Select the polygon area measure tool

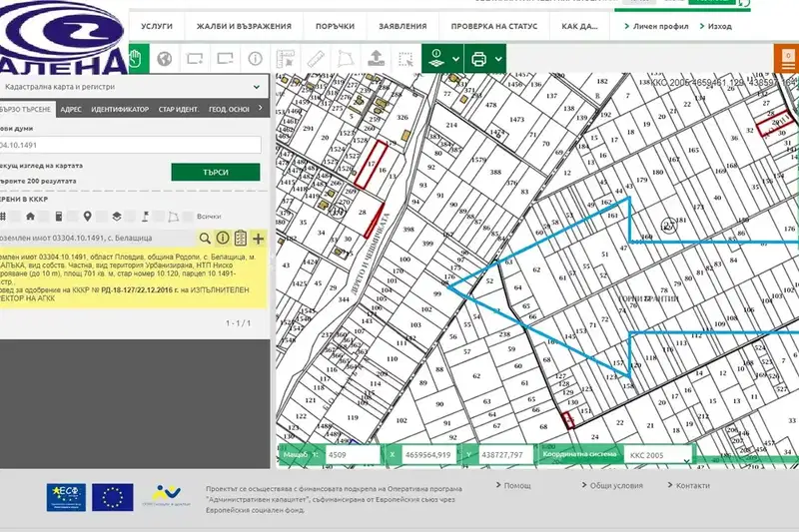(x=346, y=59)
